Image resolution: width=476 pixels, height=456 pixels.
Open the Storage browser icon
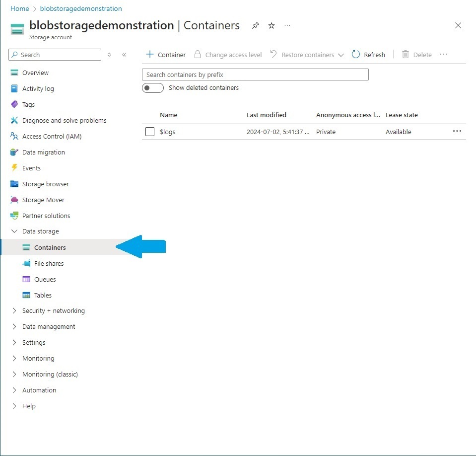pos(14,184)
